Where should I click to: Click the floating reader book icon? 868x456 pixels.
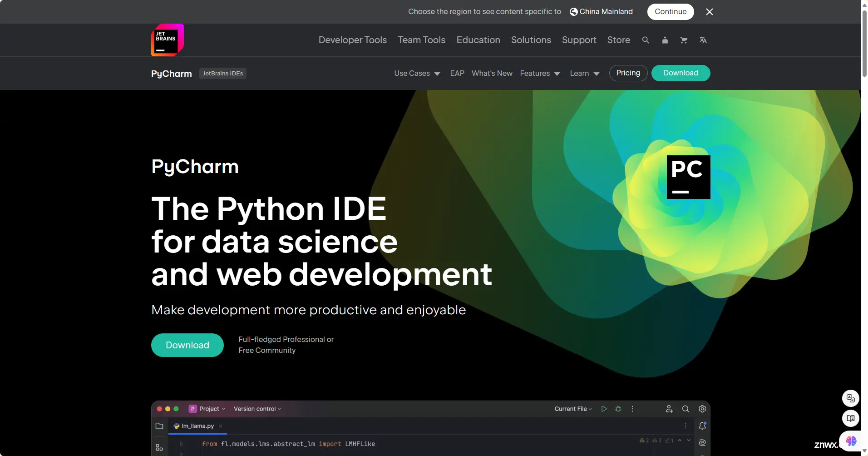(x=851, y=418)
